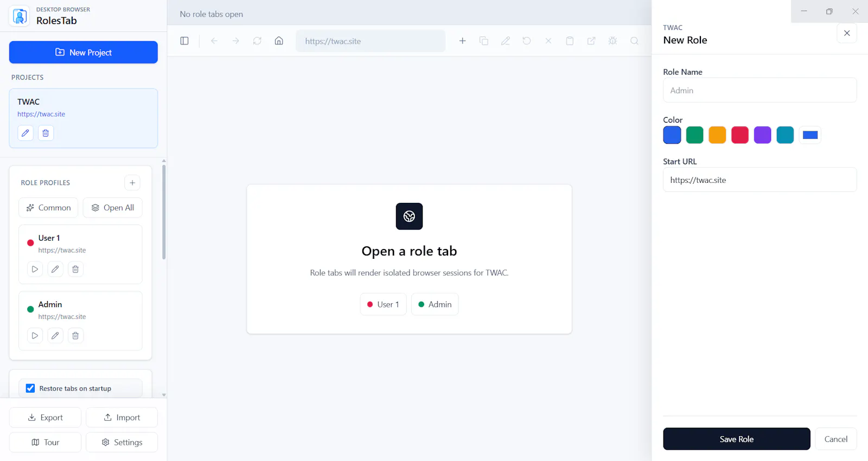
Task: Edit the Admin role profile
Action: 55,336
